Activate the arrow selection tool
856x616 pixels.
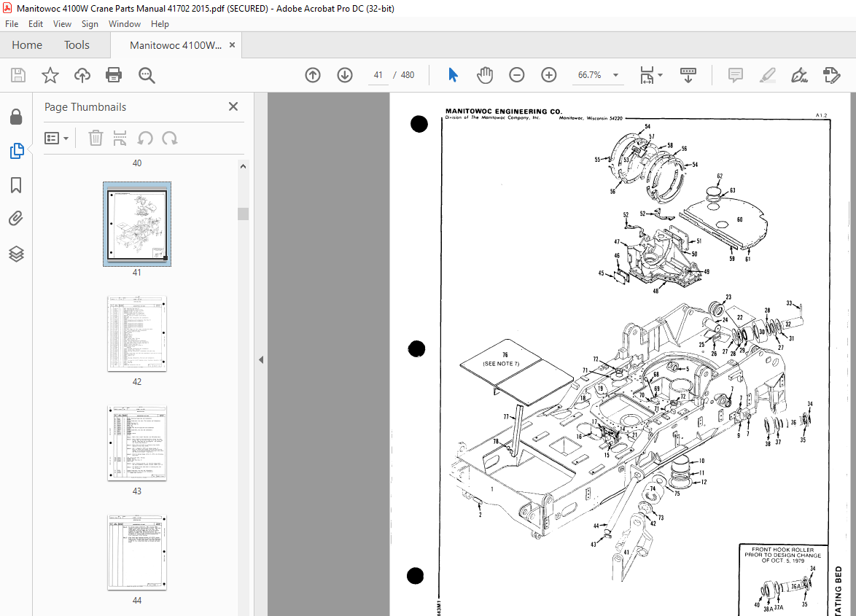453,75
